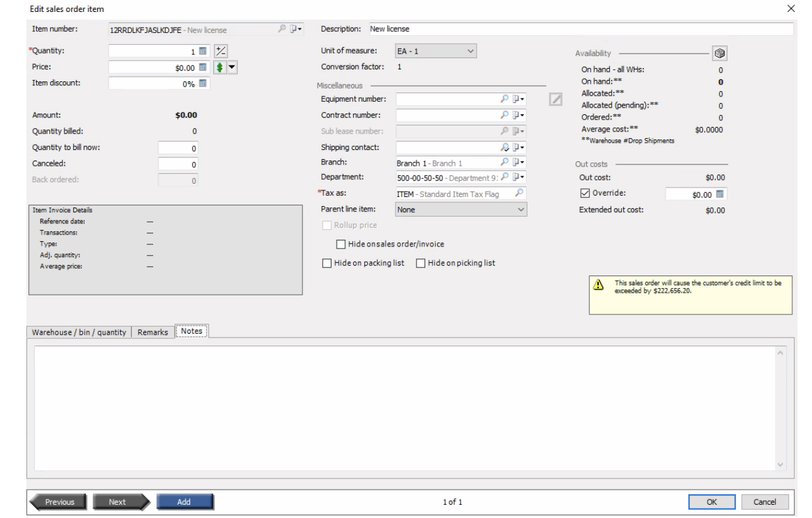Expand the Parent line item dropdown
The image size is (812, 518).
tap(461, 209)
